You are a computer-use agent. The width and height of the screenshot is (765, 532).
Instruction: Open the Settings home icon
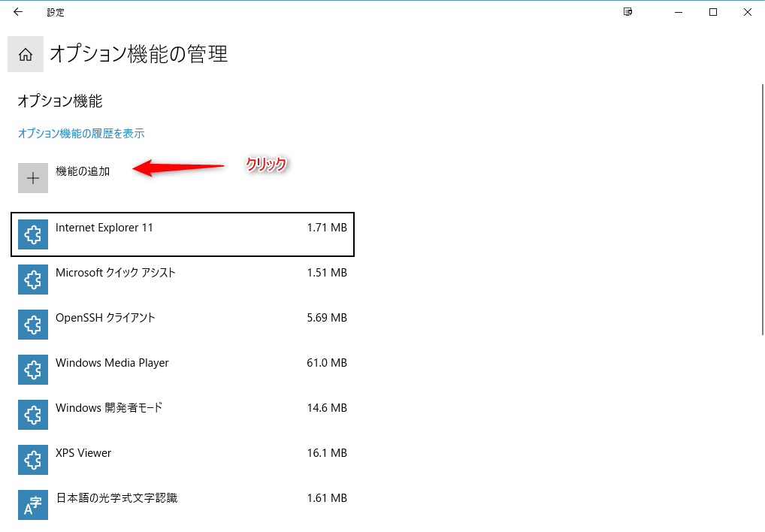click(26, 54)
